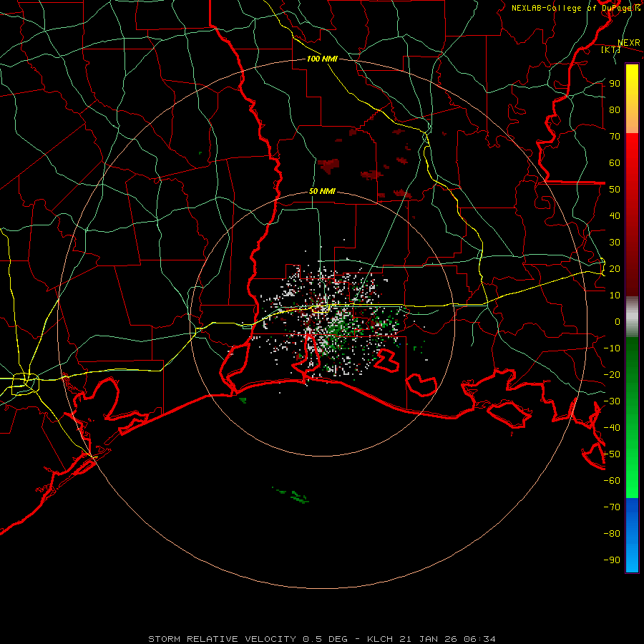Select the 10 value on velocity scale
644x644 pixels.
[x=615, y=296]
